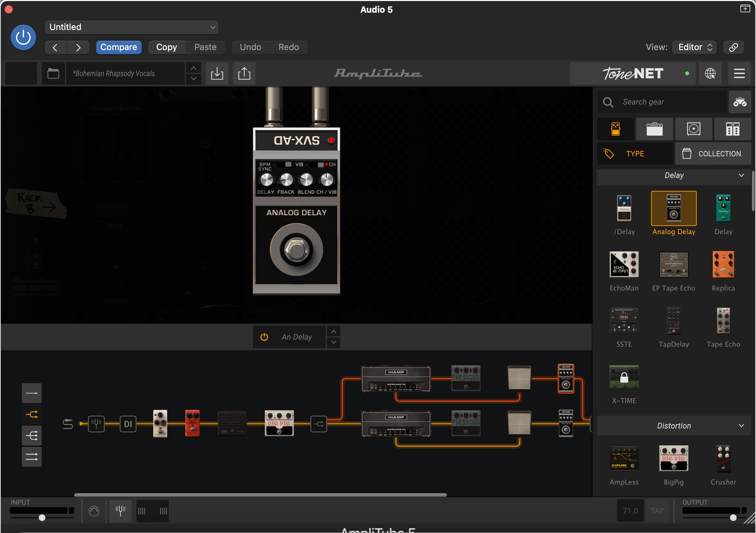
Task: Click the Undo button
Action: click(x=250, y=47)
